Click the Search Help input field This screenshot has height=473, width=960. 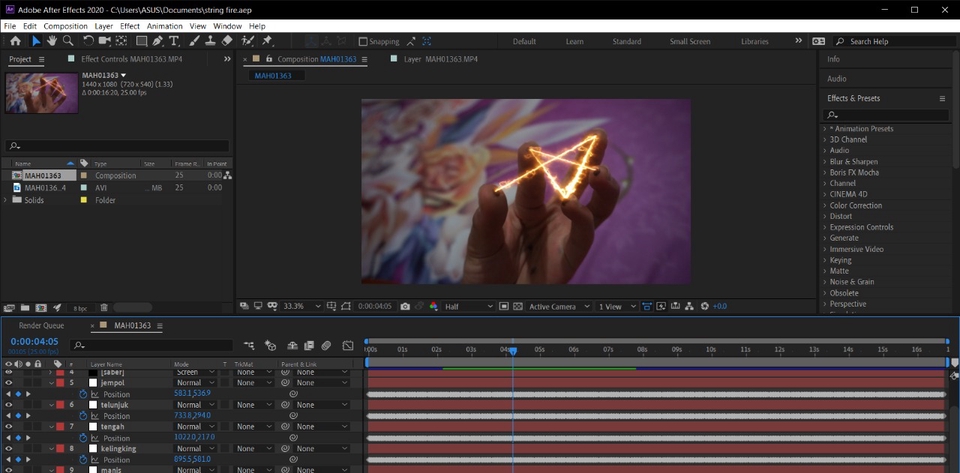[890, 42]
